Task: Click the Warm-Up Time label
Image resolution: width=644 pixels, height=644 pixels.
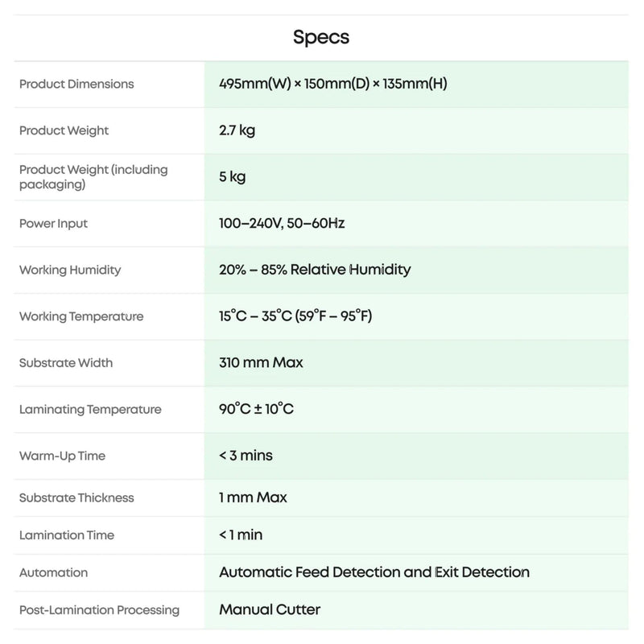Action: coord(62,456)
